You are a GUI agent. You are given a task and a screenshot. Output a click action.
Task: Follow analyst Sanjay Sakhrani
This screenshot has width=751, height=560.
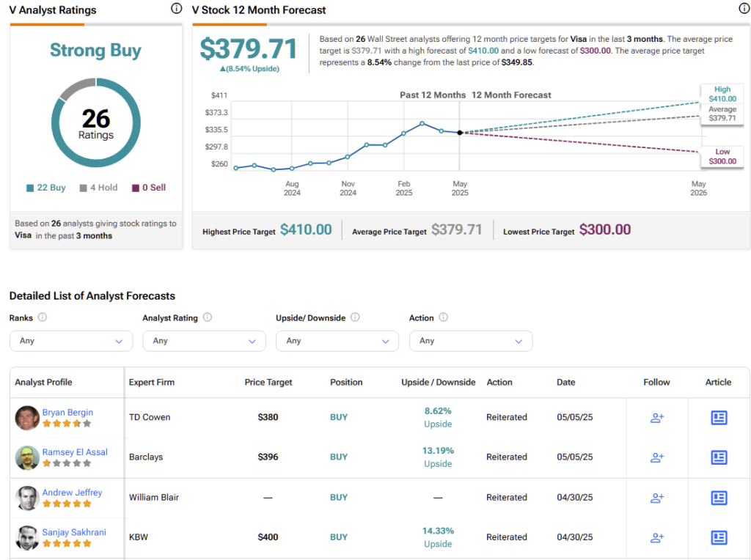pos(656,537)
